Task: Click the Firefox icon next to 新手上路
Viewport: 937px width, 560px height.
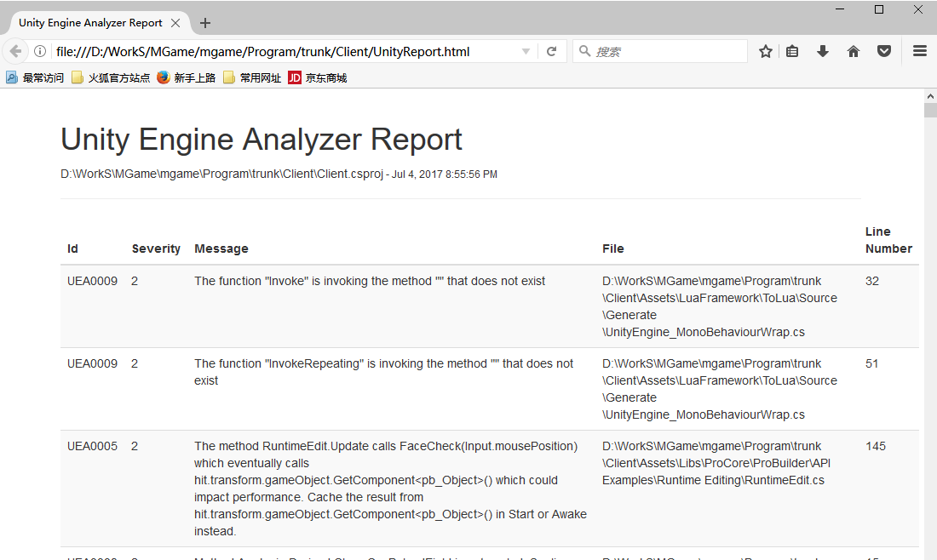Action: coord(164,77)
